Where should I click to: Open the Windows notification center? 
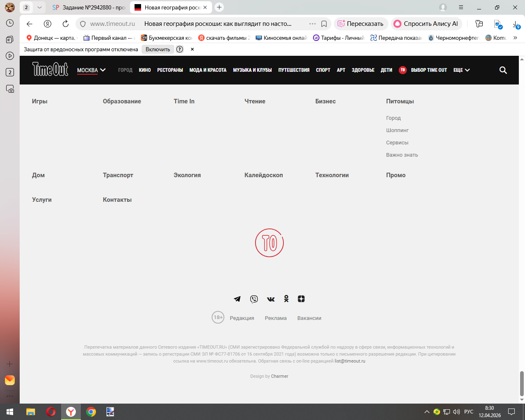(511, 412)
